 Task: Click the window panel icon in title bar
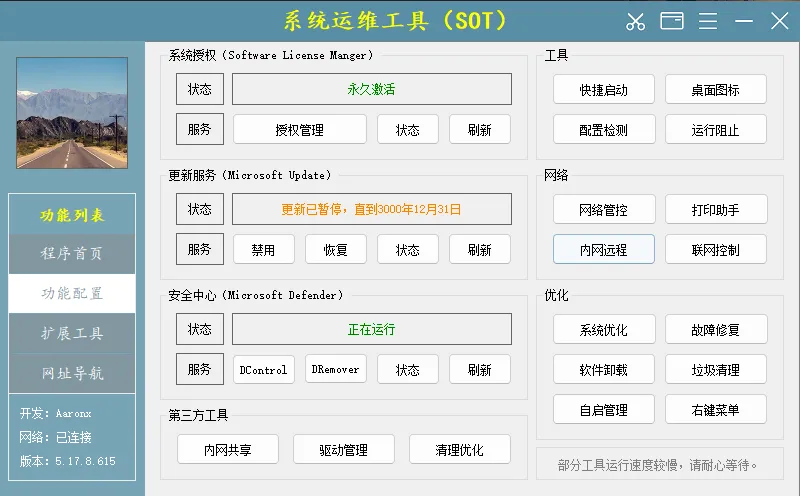671,21
